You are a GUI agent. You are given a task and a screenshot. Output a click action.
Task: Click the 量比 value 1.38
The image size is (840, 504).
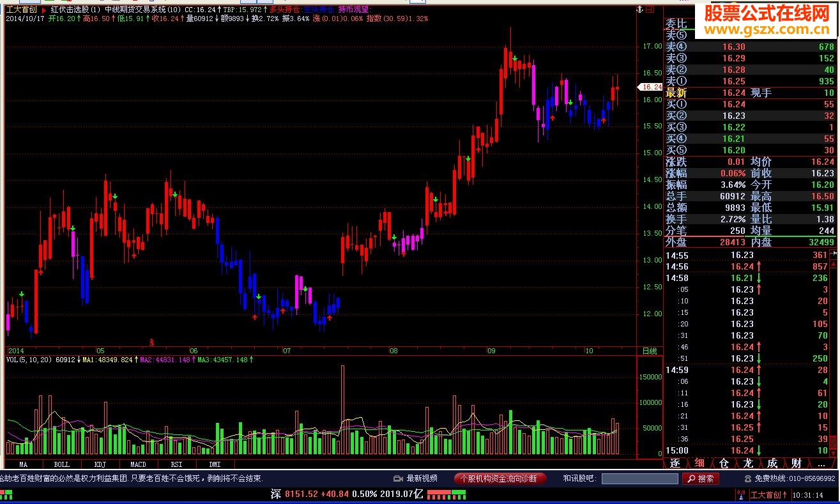(x=825, y=219)
